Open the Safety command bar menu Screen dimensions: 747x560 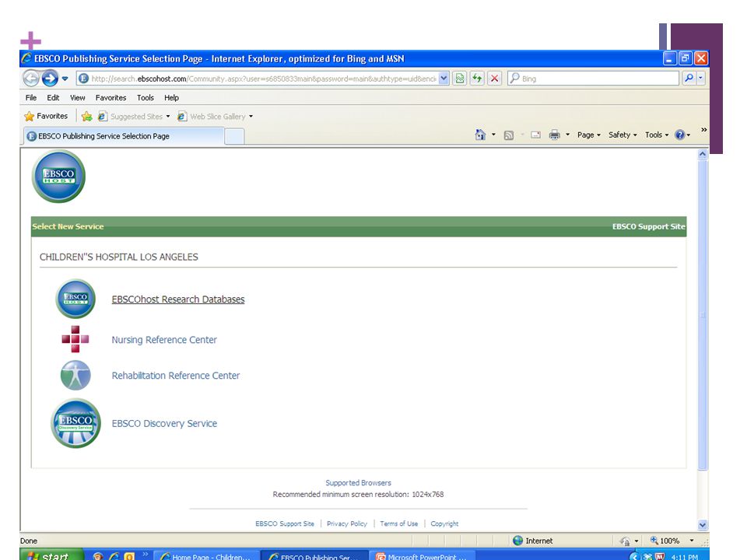tap(622, 135)
